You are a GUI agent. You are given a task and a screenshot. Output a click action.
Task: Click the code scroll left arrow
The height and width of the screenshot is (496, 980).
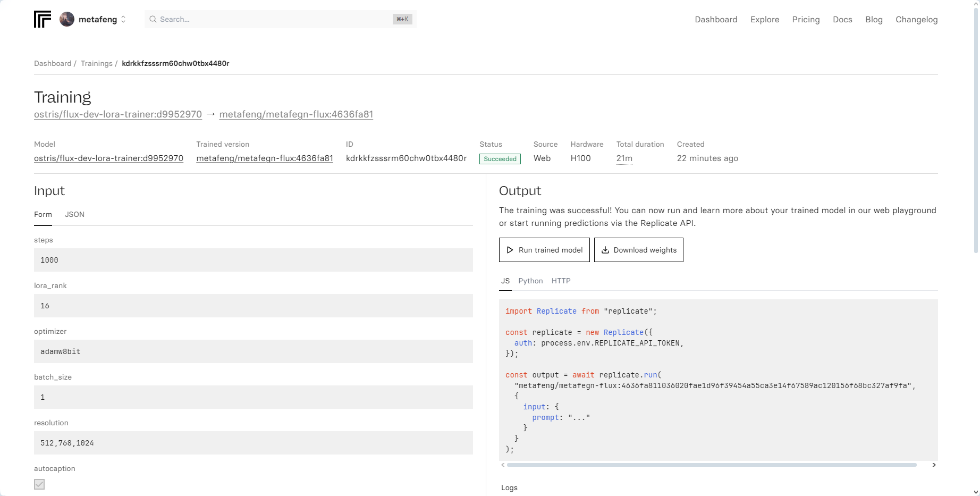[503, 465]
